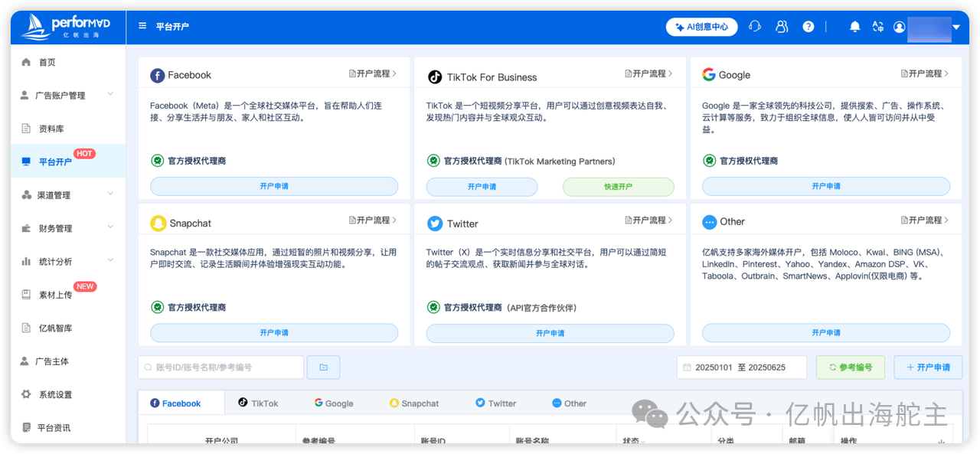Click the home icon in sidebar
The image size is (980, 454).
(x=27, y=62)
